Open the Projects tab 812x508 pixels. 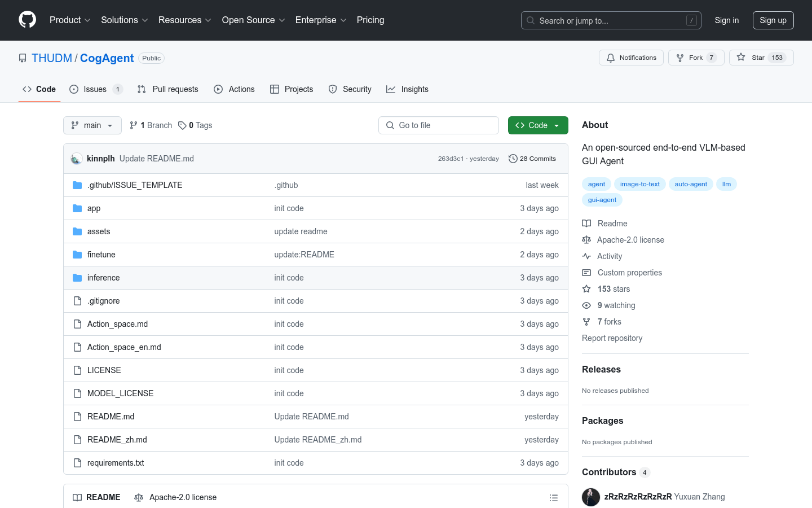click(292, 89)
